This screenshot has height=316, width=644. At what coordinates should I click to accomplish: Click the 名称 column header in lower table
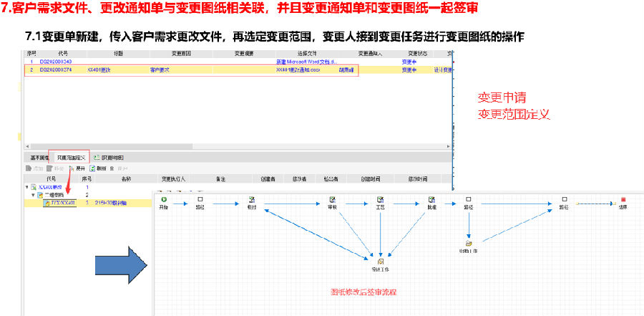(x=126, y=179)
